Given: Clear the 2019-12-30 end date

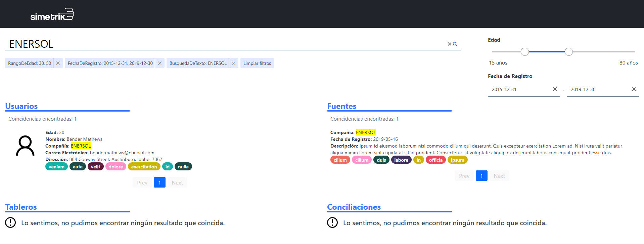Looking at the screenshot, I should [x=634, y=89].
